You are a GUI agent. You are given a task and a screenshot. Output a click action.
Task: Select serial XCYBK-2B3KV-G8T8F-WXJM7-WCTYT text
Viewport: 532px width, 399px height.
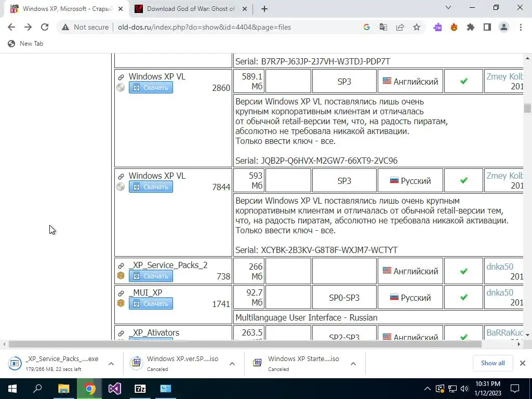tap(329, 250)
